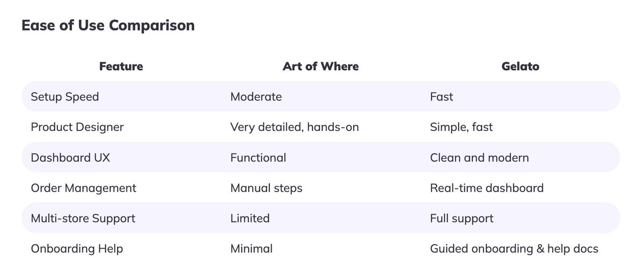Click the Simple, fast cell
The height and width of the screenshot is (279, 644).
[x=462, y=127]
